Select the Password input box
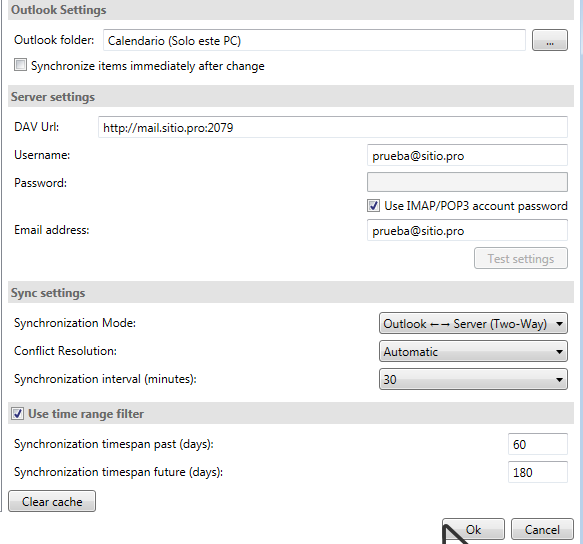The image size is (583, 544). 467,182
